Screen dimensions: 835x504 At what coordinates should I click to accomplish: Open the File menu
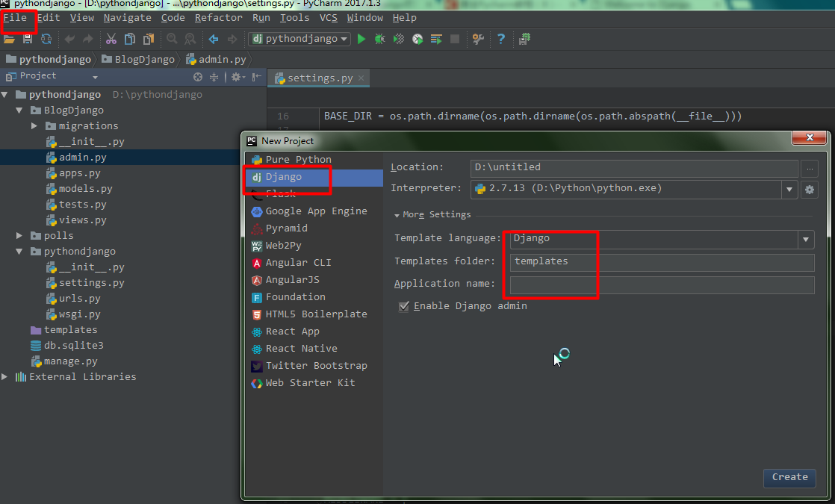point(15,18)
